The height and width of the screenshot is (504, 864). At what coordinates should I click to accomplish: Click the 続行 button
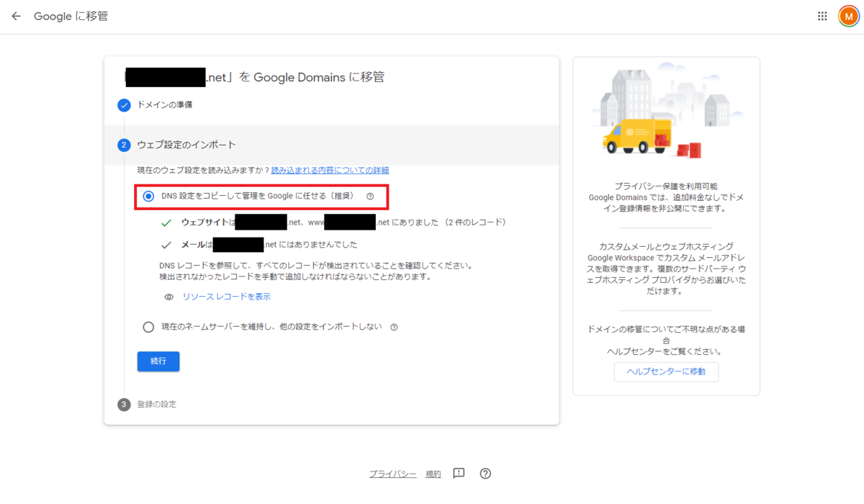pos(158,361)
